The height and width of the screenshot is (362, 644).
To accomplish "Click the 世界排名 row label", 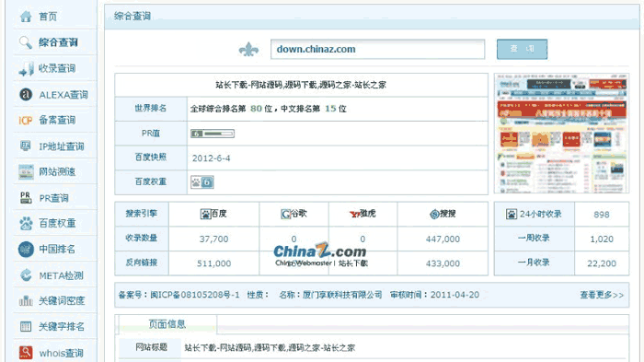I will [151, 108].
